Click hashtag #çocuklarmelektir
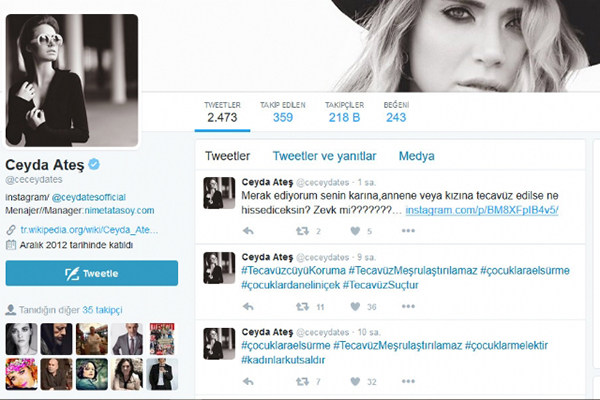Image resolution: width=600 pixels, height=400 pixels. pyautogui.click(x=507, y=345)
